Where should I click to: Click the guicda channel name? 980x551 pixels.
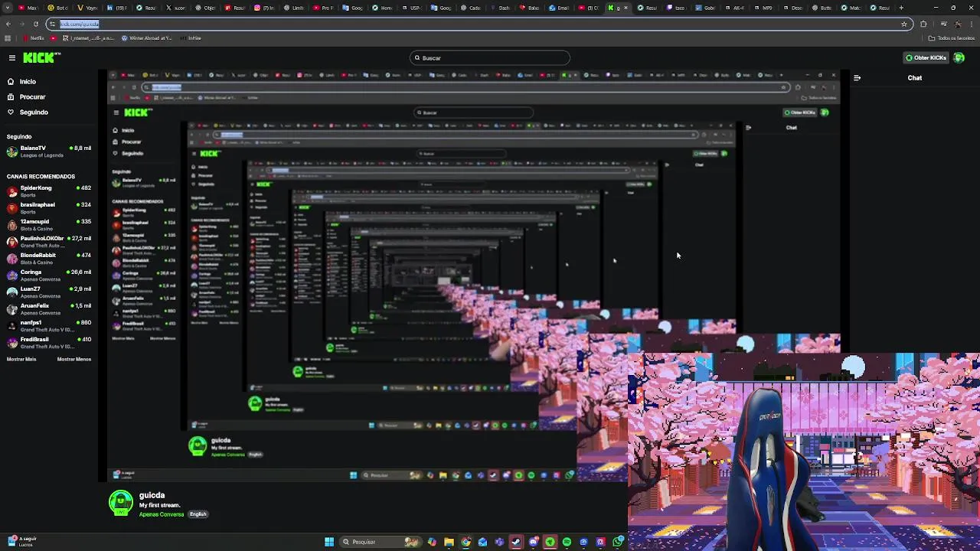[152, 495]
